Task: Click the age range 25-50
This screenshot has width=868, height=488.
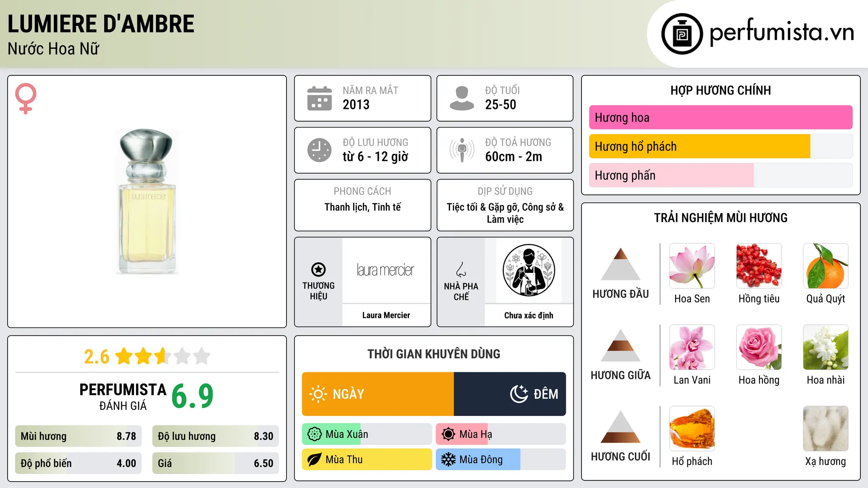Action: tap(501, 105)
